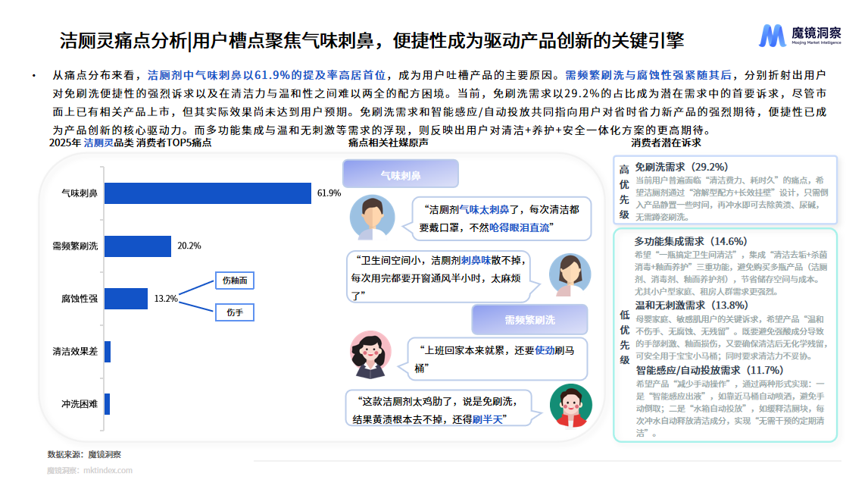Select the 多功能集成需求 (14.6%) heading

(x=691, y=241)
